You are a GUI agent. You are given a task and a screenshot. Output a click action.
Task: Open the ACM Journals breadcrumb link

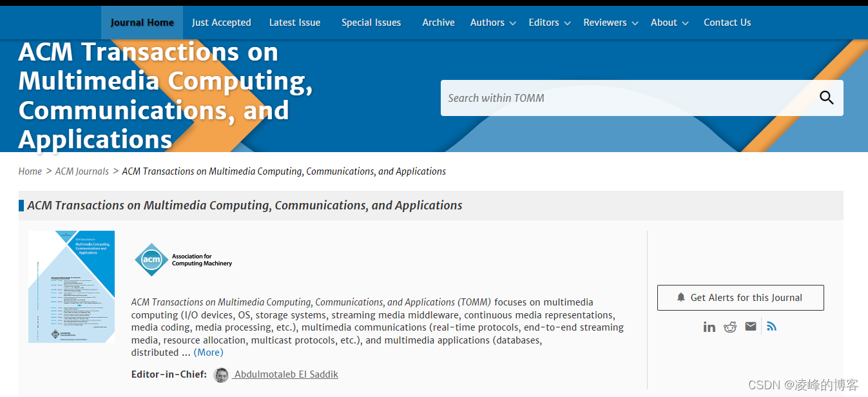82,171
